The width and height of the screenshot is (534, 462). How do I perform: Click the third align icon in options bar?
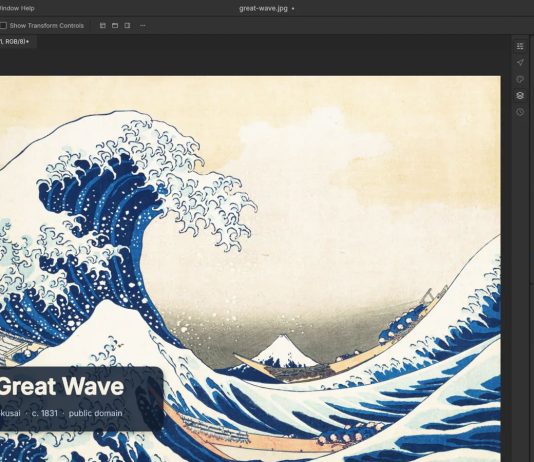point(127,26)
